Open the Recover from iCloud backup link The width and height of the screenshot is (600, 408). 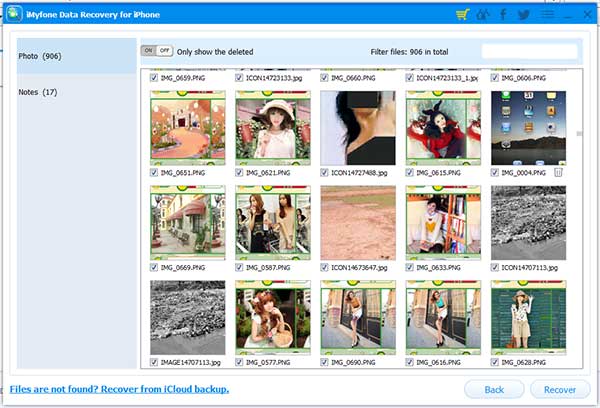click(x=119, y=388)
